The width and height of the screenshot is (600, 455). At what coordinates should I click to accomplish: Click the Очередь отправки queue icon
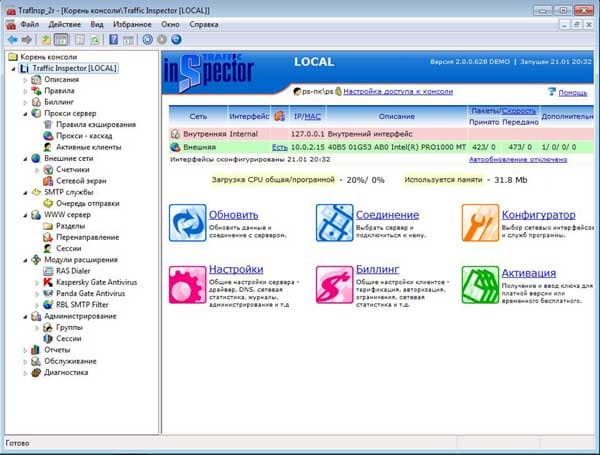48,204
